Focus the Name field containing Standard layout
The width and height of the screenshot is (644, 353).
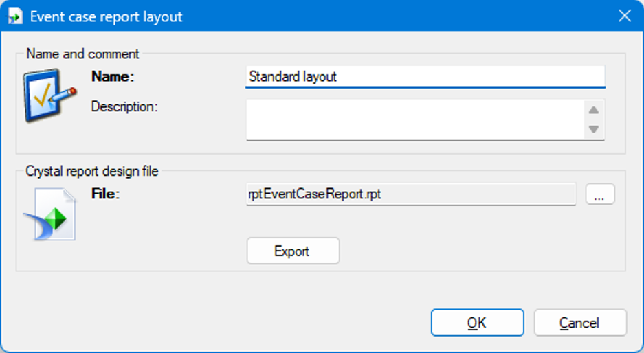tap(425, 77)
